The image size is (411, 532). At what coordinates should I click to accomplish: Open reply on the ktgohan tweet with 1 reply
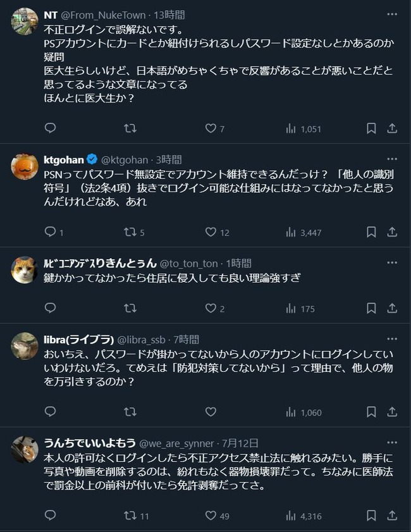(x=54, y=232)
